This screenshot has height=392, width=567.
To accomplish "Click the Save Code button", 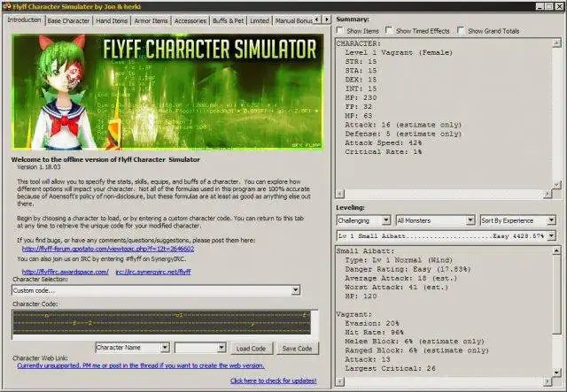I will (x=298, y=349).
